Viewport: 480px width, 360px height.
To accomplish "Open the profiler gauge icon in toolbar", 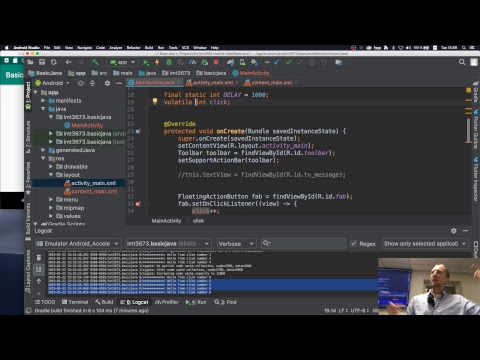I will pos(192,62).
